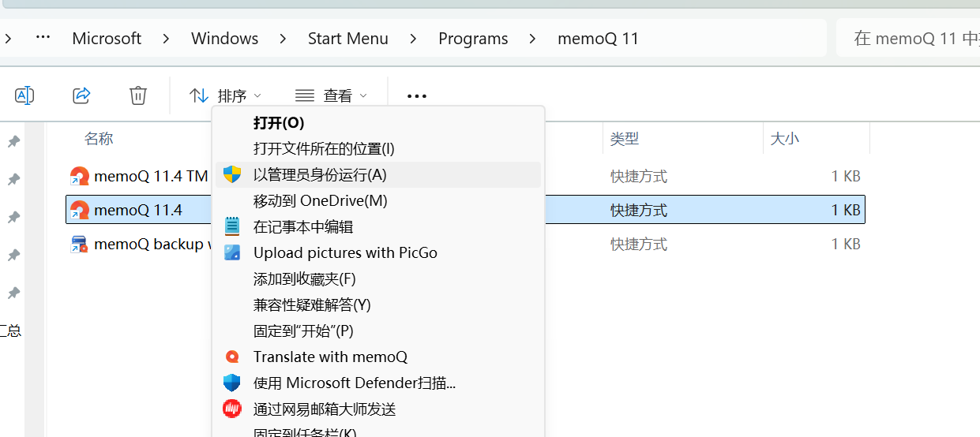Click the Delete trash icon
Image resolution: width=980 pixels, height=437 pixels.
138,95
